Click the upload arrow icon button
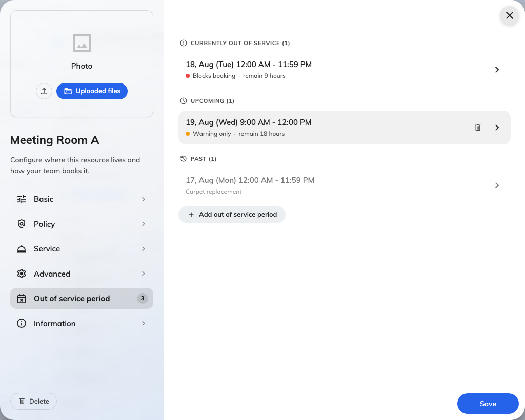525x420 pixels. [x=44, y=91]
